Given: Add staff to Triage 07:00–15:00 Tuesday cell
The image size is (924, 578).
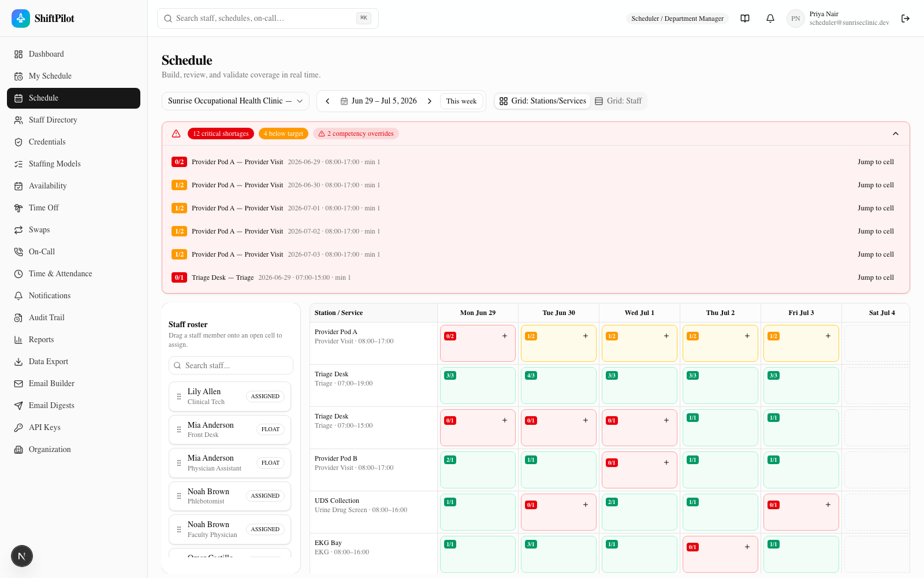Looking at the screenshot, I should click(586, 420).
